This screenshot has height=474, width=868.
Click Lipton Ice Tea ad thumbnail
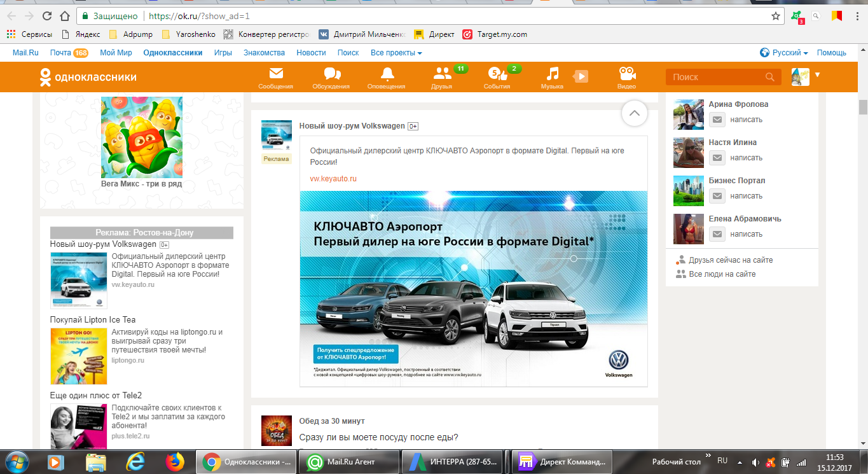79,356
